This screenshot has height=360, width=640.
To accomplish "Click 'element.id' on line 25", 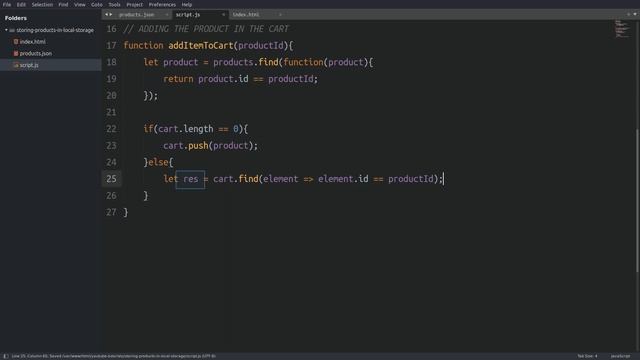I will click(x=343, y=179).
